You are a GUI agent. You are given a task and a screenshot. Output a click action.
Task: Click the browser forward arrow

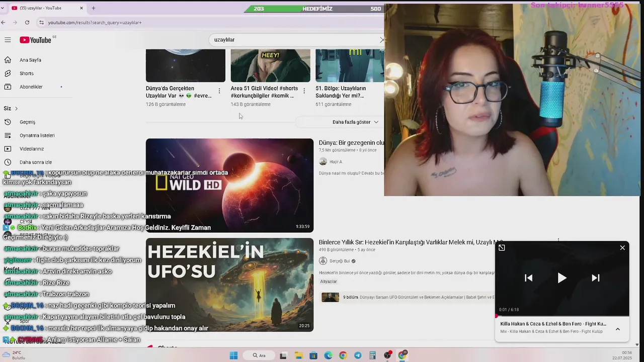click(15, 23)
